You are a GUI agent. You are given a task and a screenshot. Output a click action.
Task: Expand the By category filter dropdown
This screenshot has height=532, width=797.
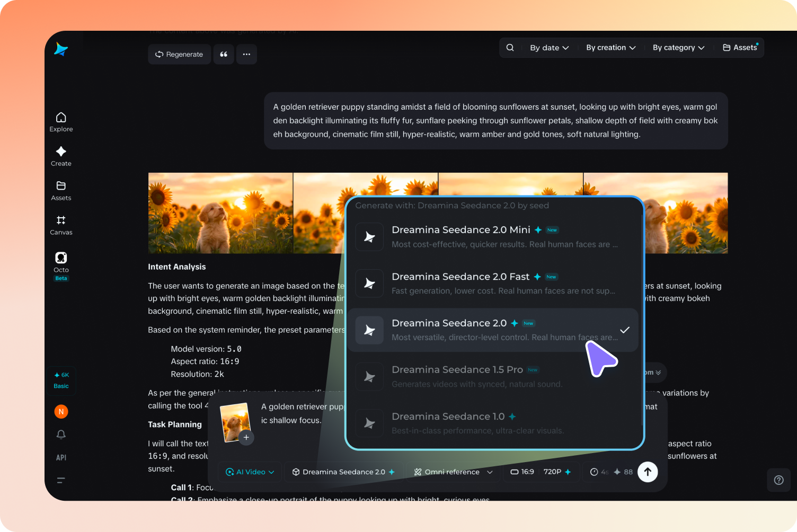[678, 48]
